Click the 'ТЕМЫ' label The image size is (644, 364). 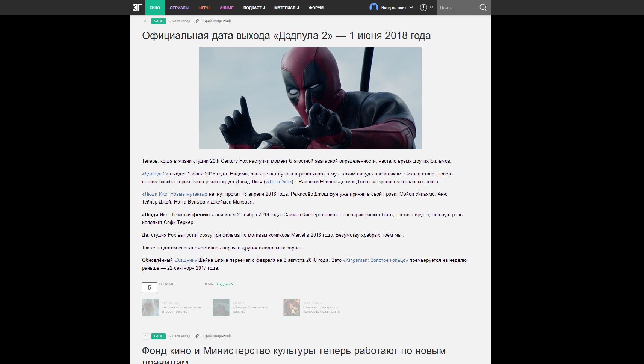click(x=209, y=284)
